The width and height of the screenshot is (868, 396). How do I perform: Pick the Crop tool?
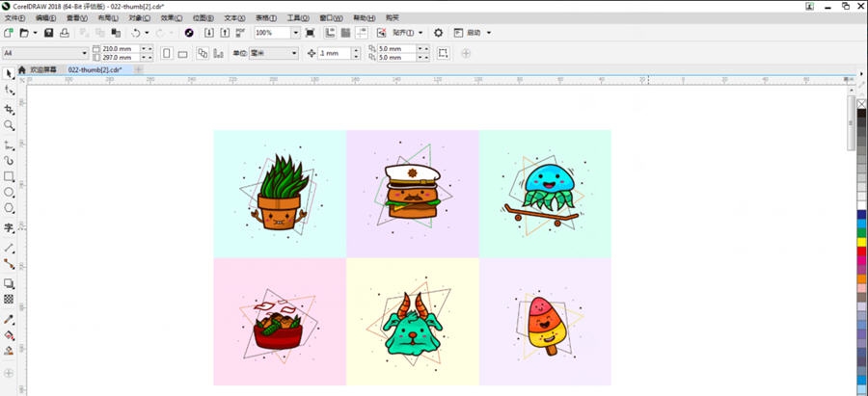tap(9, 109)
